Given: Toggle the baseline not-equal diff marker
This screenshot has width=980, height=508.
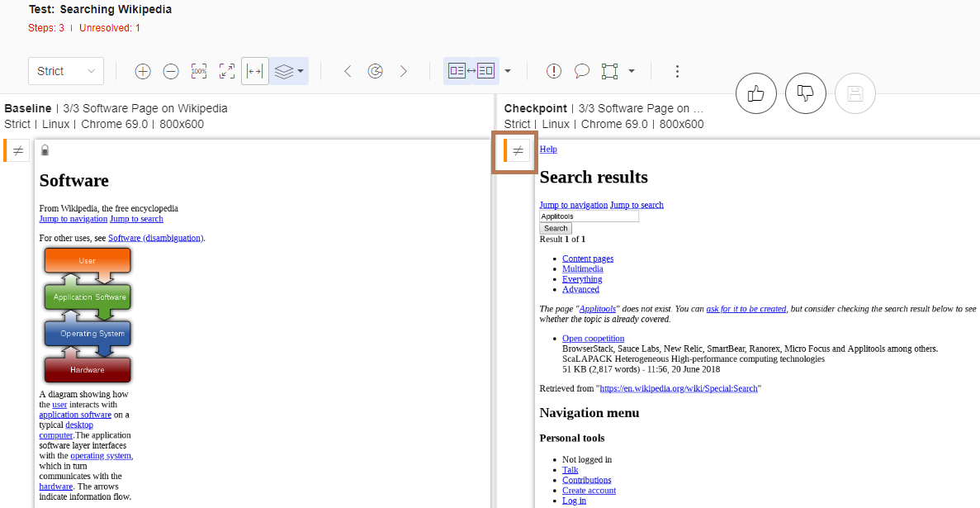Looking at the screenshot, I should click(x=18, y=150).
